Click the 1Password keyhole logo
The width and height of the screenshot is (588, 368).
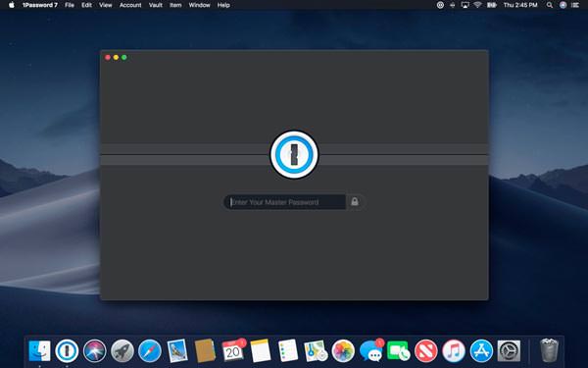pyautogui.click(x=294, y=154)
